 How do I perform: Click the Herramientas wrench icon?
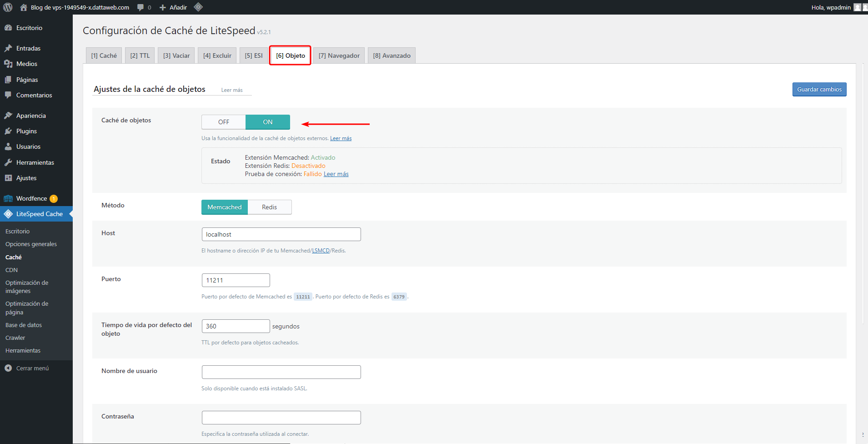point(8,162)
